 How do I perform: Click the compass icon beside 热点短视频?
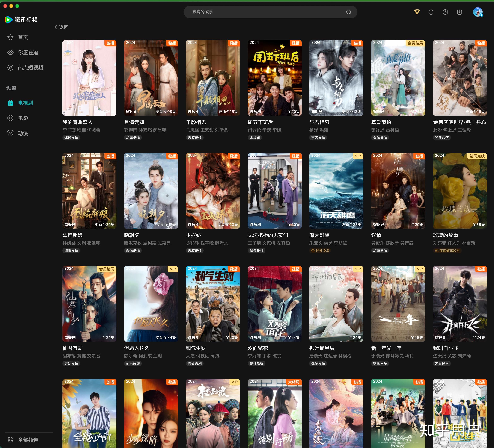(10, 68)
